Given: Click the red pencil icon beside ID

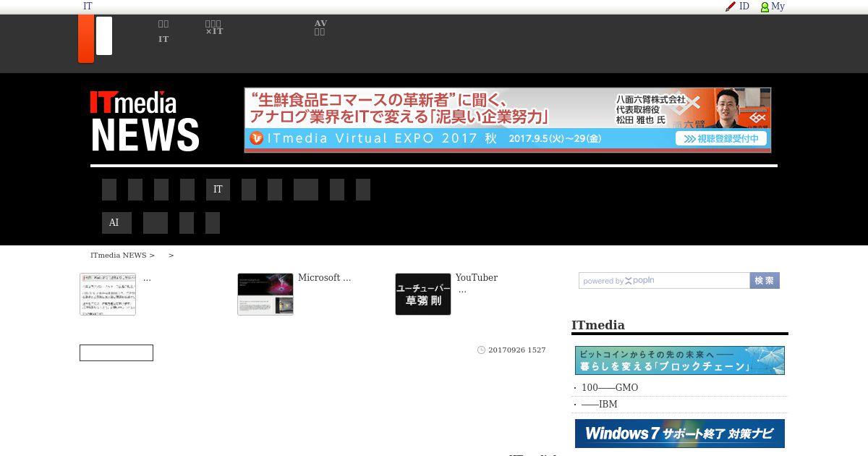Looking at the screenshot, I should 731,7.
